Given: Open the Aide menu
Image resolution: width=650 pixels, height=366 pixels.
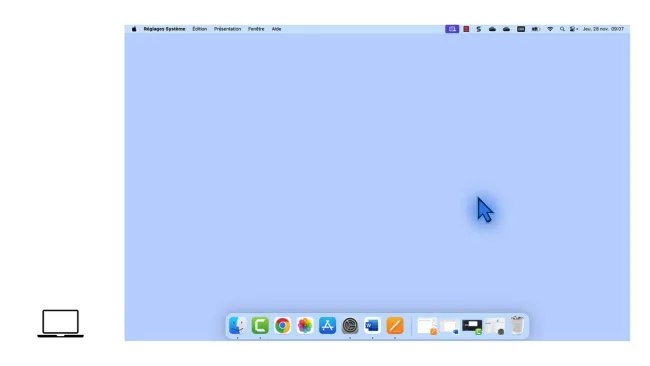Looking at the screenshot, I should (x=276, y=29).
